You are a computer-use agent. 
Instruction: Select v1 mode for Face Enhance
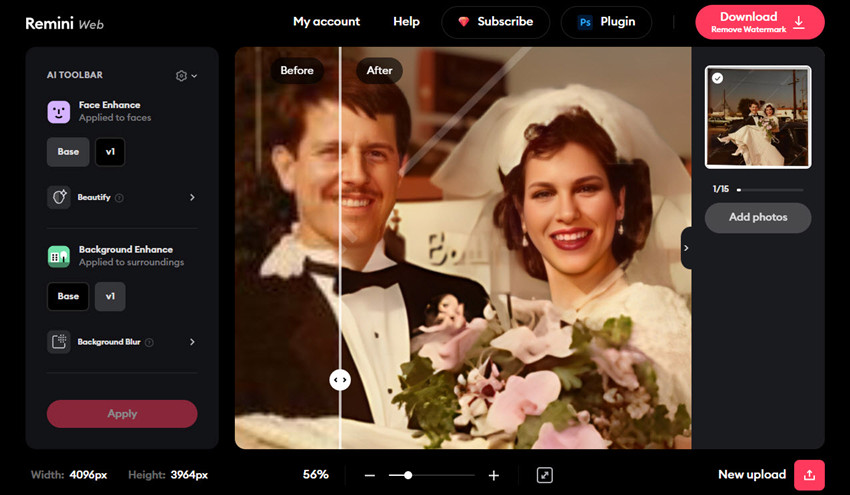(109, 152)
